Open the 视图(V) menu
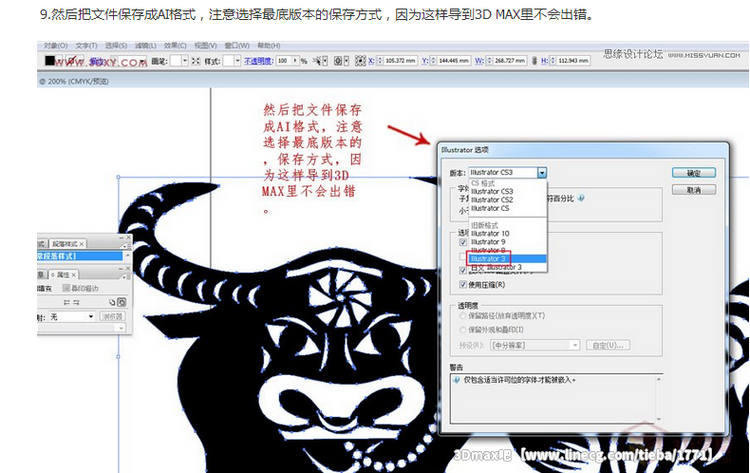This screenshot has height=473, width=750. tap(205, 45)
